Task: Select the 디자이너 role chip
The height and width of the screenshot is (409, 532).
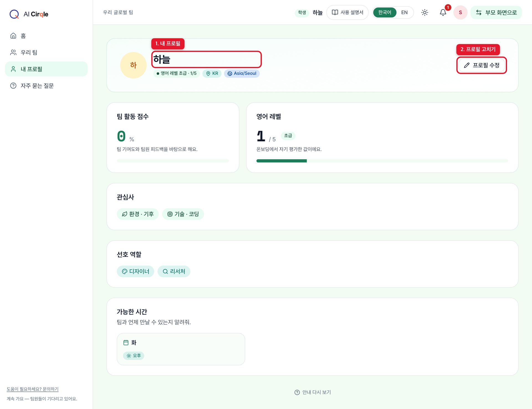Action: [135, 271]
